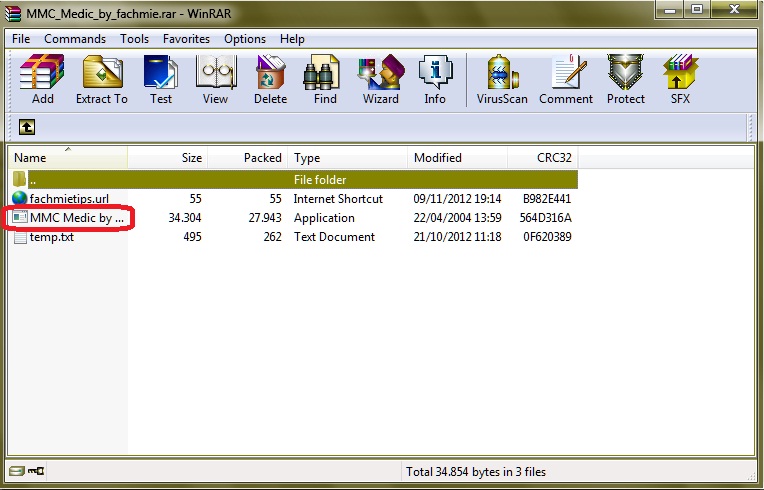Select the MMC Medic application icon
Viewport: 764px width, 490px height.
[19, 217]
